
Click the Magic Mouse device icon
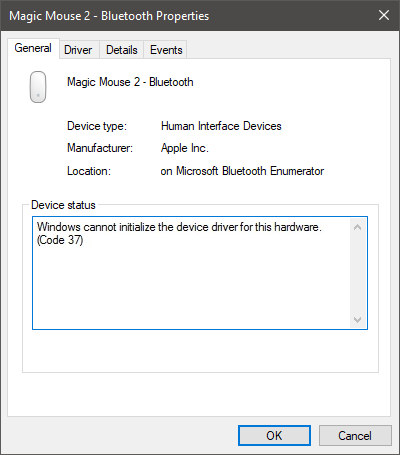38,87
